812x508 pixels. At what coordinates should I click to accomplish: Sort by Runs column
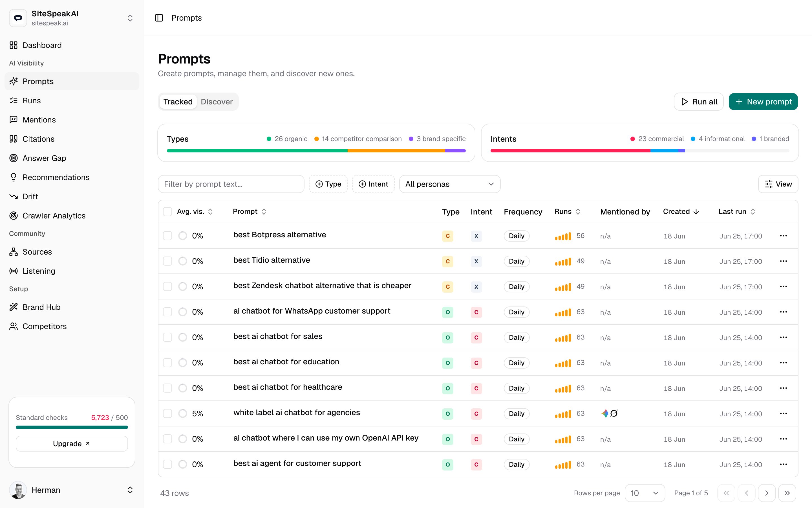tap(567, 212)
